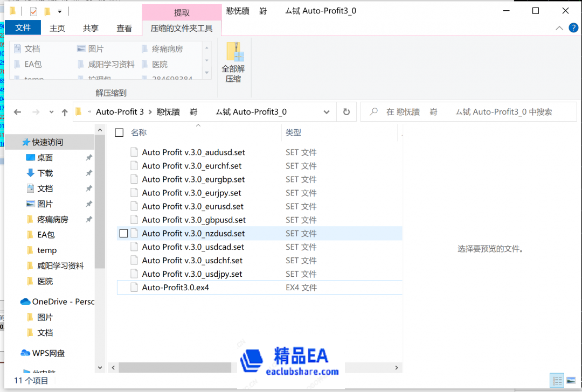Viewport: 582px width, 392px height.
Task: Open the address bar folder dropdown
Action: (327, 111)
